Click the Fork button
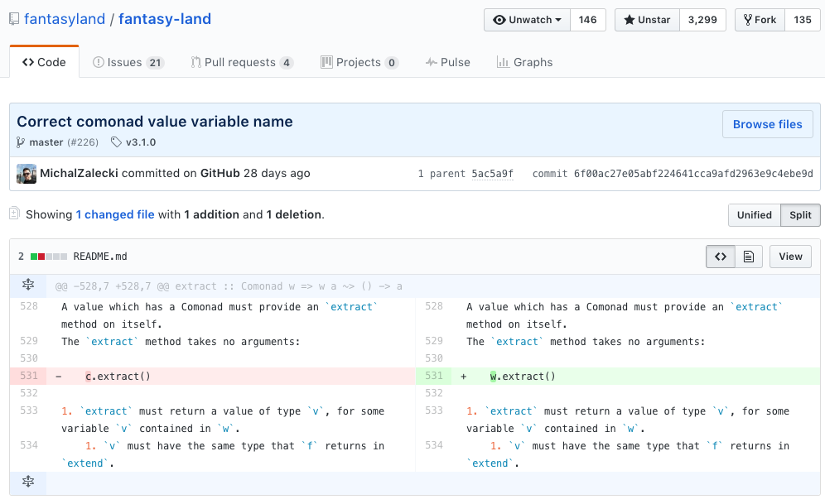 coord(760,20)
